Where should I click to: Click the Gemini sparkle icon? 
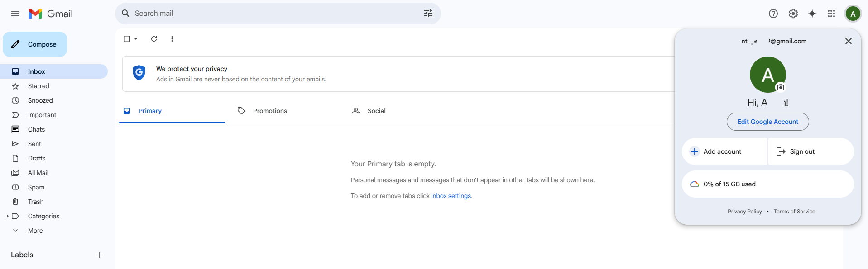[x=812, y=14]
